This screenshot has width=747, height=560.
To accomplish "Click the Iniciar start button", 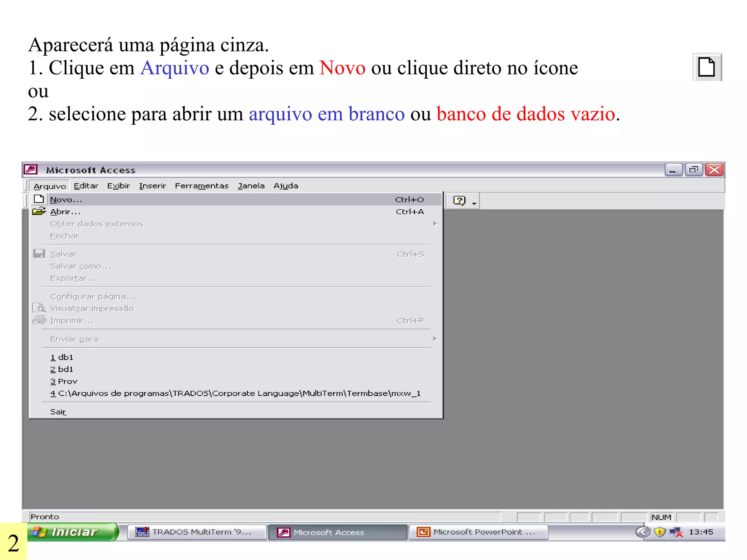I will 72,532.
